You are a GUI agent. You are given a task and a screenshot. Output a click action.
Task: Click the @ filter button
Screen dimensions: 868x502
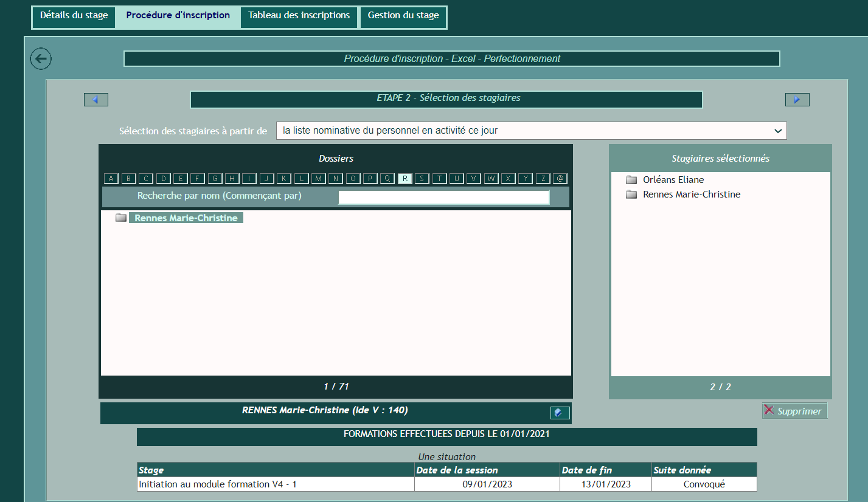point(560,178)
